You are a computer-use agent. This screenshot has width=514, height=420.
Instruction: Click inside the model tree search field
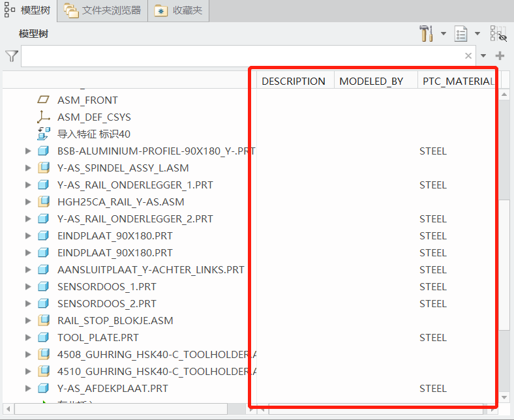(241, 56)
